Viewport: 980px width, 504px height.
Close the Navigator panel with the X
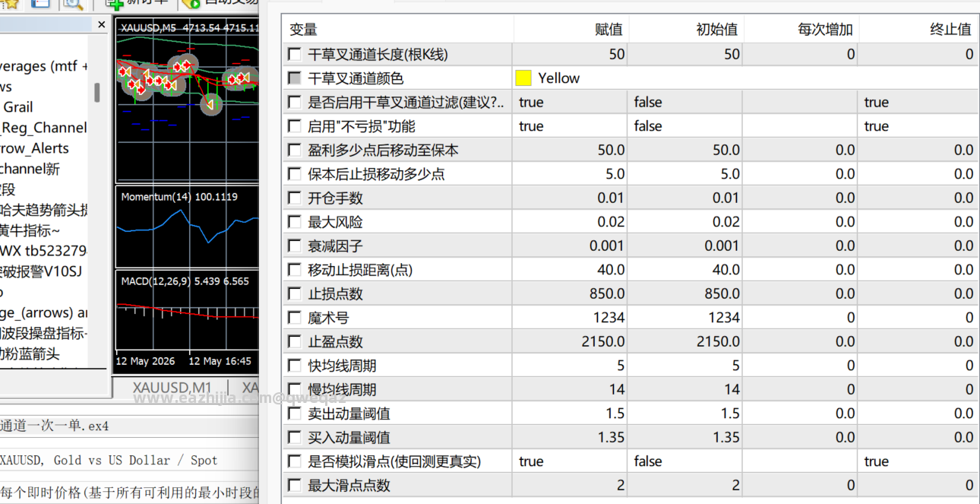tap(102, 25)
